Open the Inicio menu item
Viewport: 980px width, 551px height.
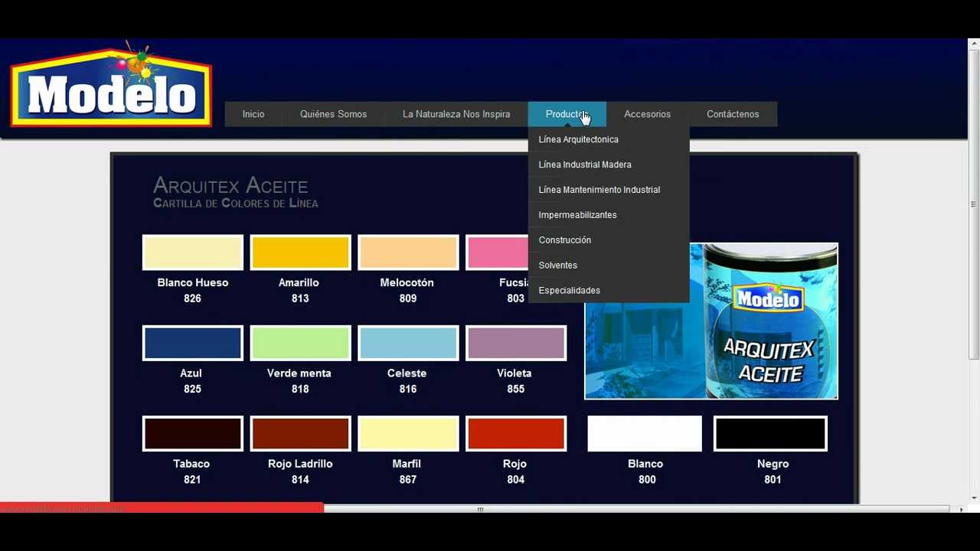point(253,114)
